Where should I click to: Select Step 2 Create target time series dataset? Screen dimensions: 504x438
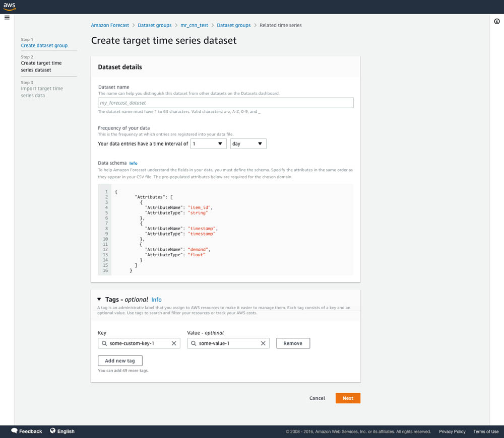point(41,66)
